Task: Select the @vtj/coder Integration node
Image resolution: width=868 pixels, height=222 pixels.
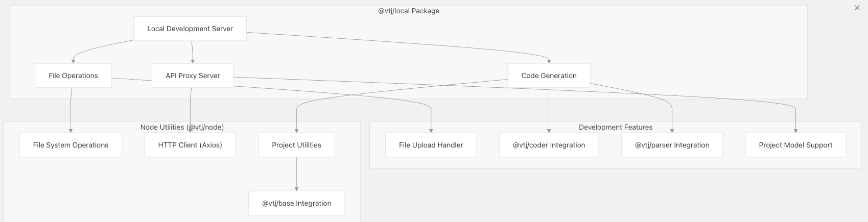Action: coord(549,145)
